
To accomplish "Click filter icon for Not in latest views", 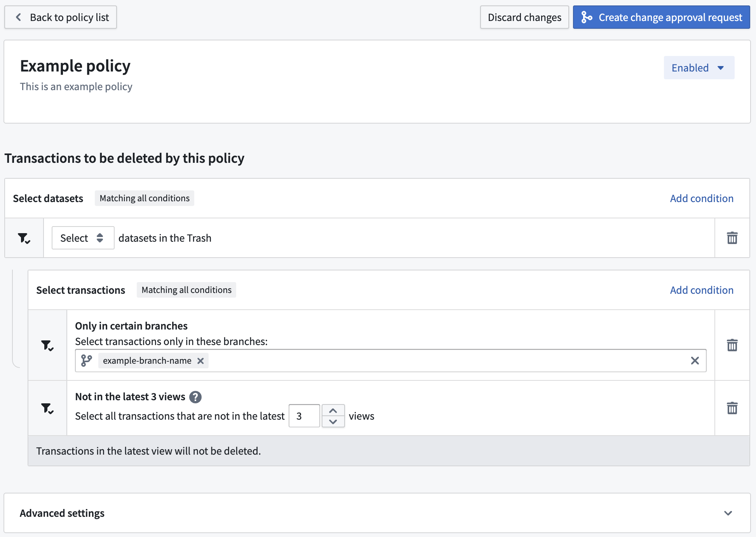I will (x=47, y=408).
